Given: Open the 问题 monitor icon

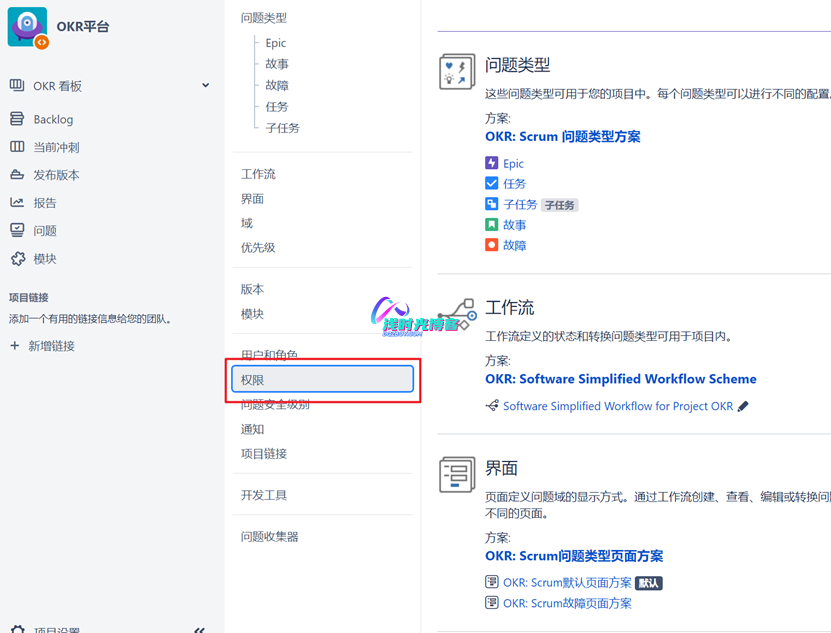Looking at the screenshot, I should coord(17,230).
